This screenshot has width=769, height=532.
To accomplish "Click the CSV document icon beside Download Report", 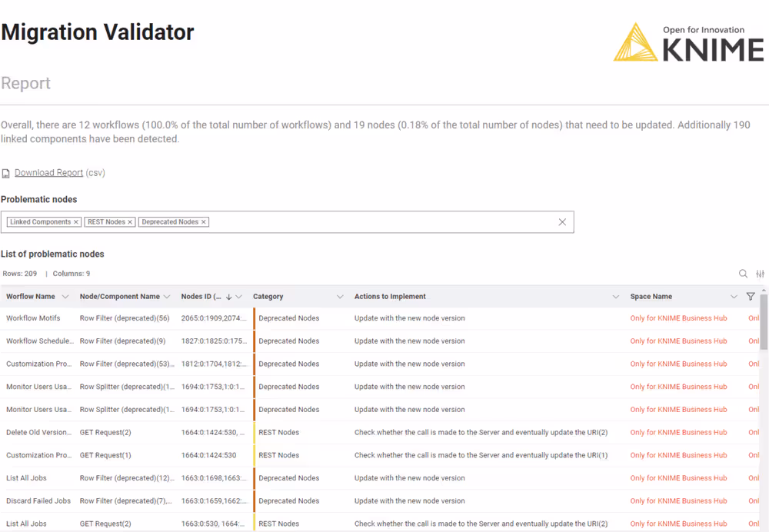I will click(x=6, y=172).
